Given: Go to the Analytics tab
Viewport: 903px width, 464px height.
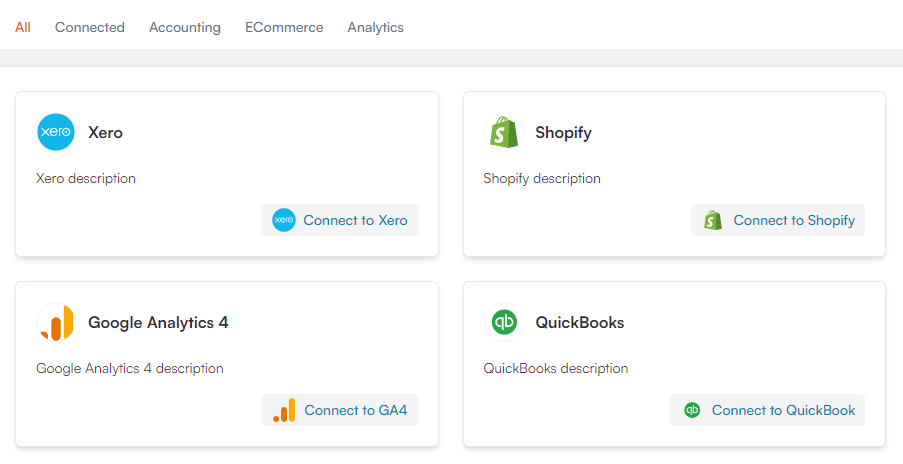Looking at the screenshot, I should pyautogui.click(x=375, y=28).
